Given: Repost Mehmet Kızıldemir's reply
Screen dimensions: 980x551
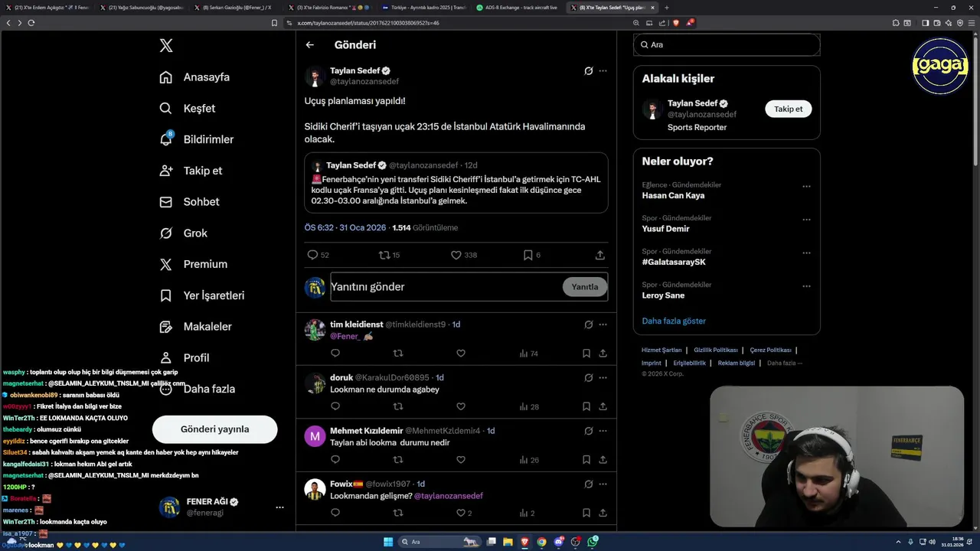Looking at the screenshot, I should 397,460.
